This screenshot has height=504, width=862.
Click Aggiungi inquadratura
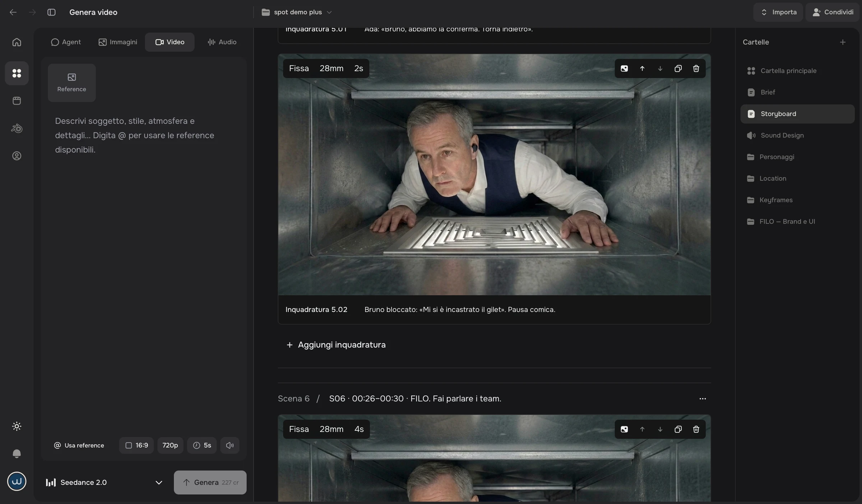[336, 345]
